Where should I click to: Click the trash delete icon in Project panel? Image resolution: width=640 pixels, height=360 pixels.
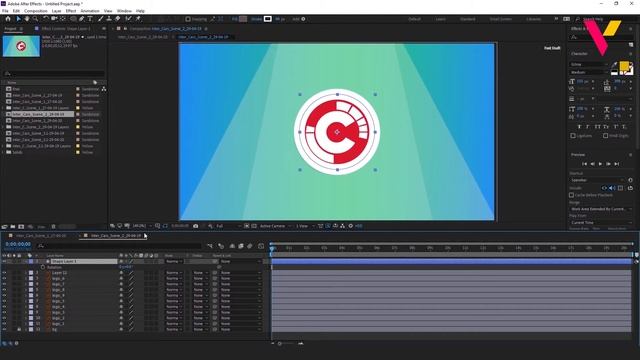(x=53, y=227)
